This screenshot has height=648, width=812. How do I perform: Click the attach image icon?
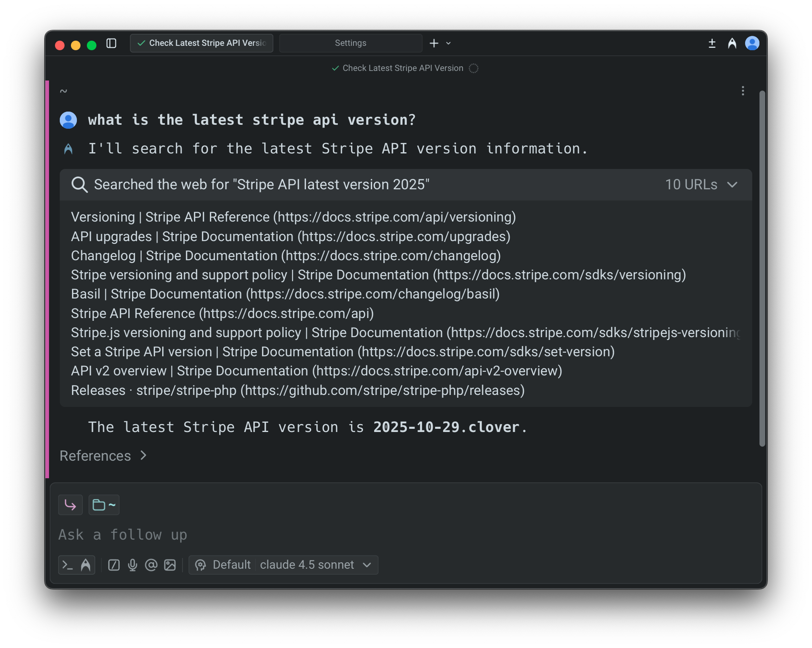click(x=170, y=565)
